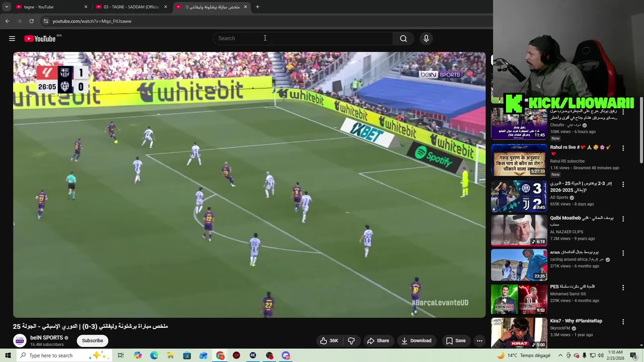Open Task View in the taskbar
This screenshot has height=362, width=644.
point(121,355)
